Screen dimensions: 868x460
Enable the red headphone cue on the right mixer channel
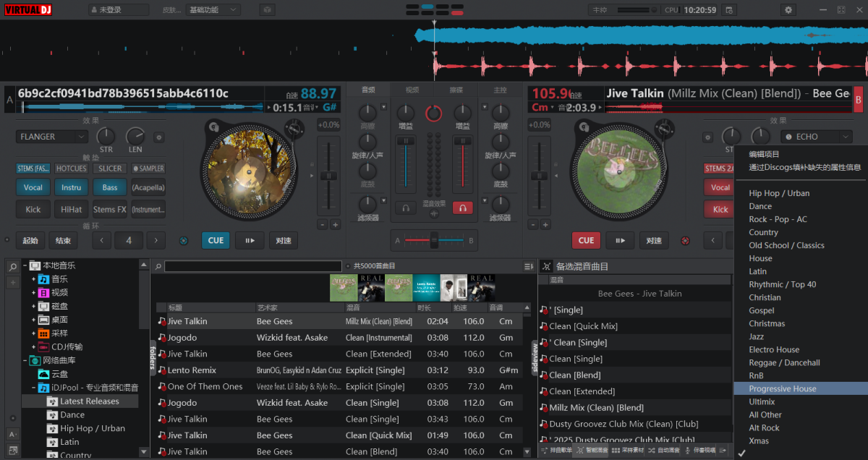463,208
